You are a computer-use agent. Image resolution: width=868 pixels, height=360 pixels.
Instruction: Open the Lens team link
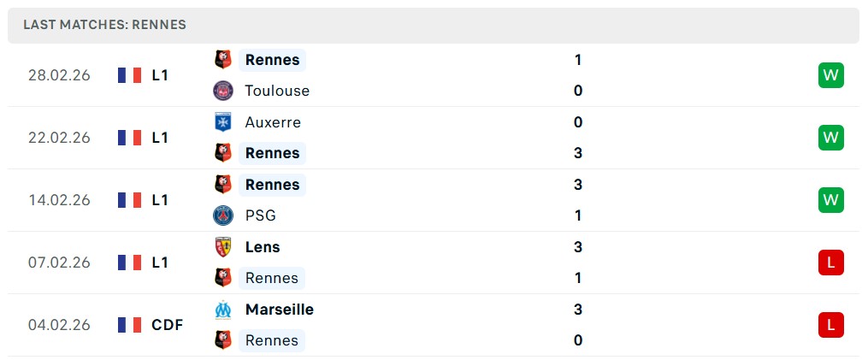(x=263, y=247)
